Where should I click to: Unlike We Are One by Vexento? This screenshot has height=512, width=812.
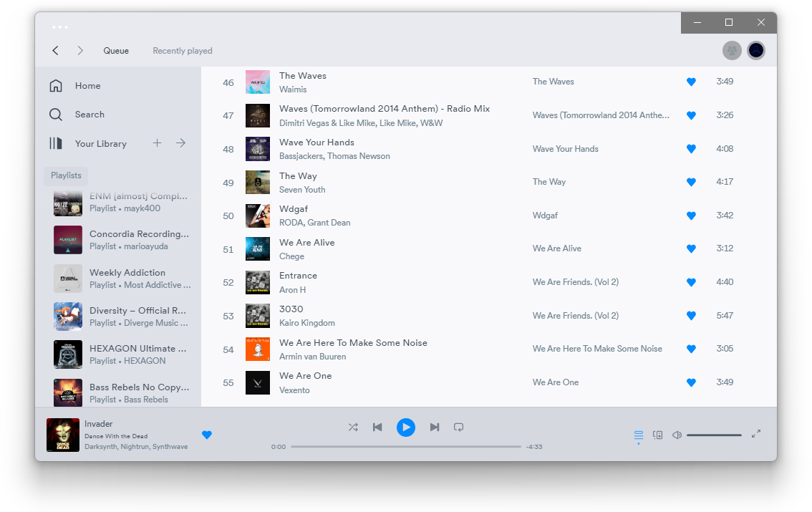[x=691, y=382]
